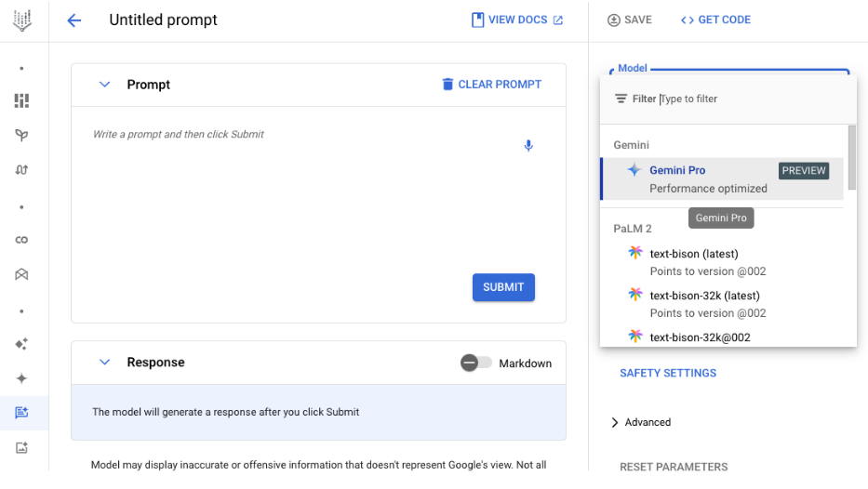Collapse the Prompt section chevron
The width and height of the screenshot is (868, 489).
click(x=104, y=85)
